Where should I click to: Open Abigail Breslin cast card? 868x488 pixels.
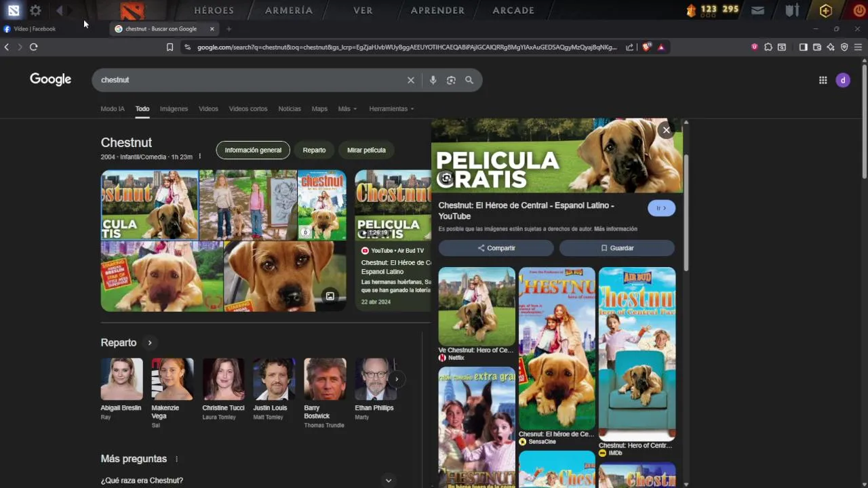(121, 390)
